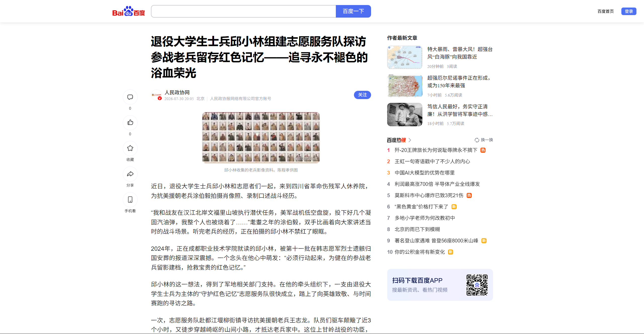This screenshot has height=334, width=644.
Task: Share the article via arrow icon
Action: [130, 174]
